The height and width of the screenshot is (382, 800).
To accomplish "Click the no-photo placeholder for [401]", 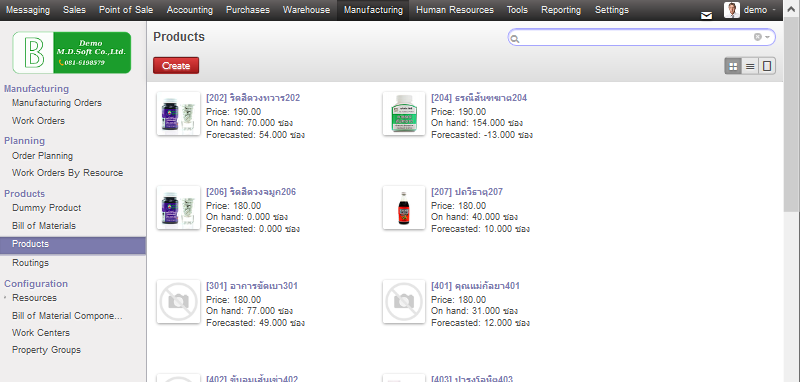I will coord(404,301).
